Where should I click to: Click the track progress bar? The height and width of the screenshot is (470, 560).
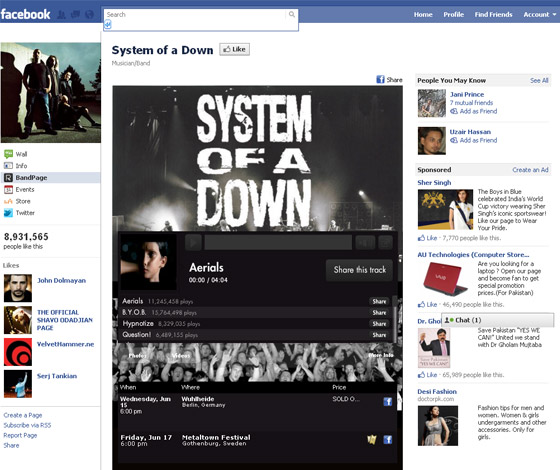278,242
